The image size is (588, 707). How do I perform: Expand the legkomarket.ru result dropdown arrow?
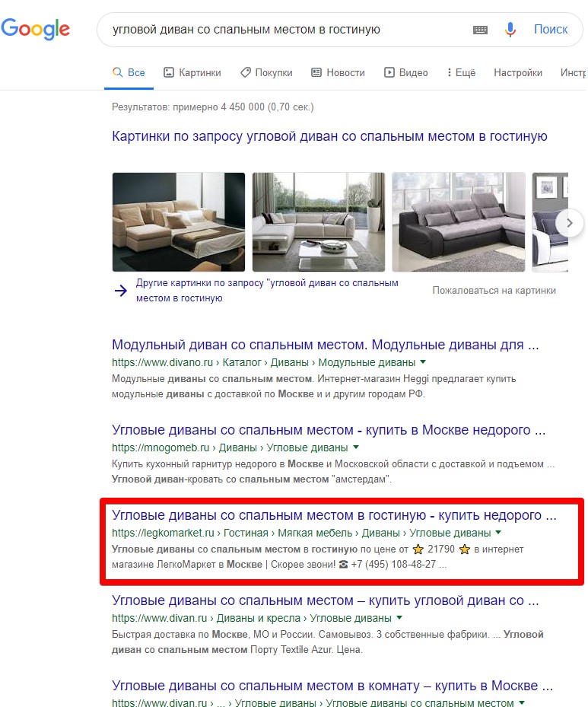(498, 532)
